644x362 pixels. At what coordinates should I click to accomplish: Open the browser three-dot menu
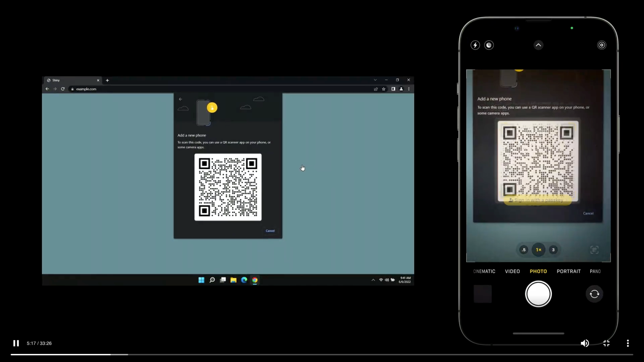[408, 89]
